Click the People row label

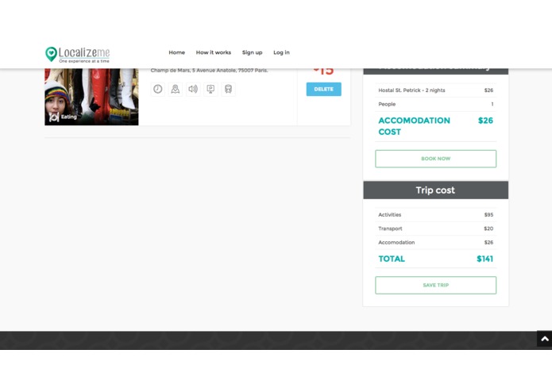[387, 104]
